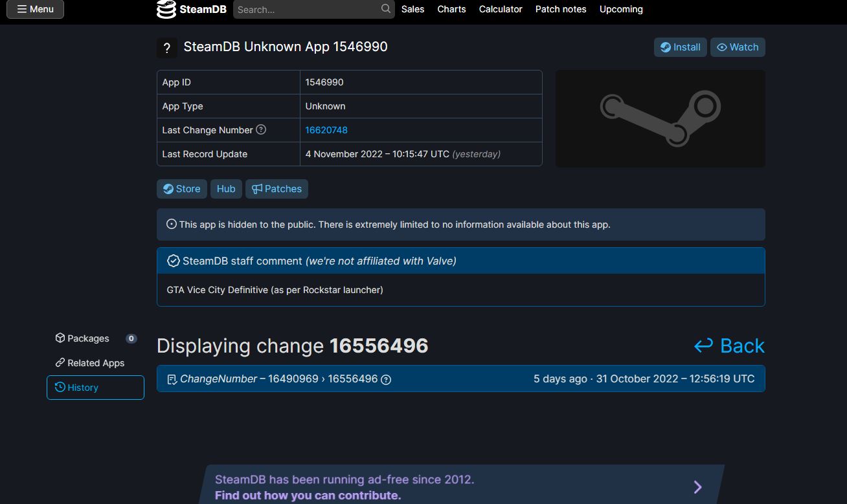Click the Store button
Viewport: 847px width, 504px height.
[x=182, y=189]
